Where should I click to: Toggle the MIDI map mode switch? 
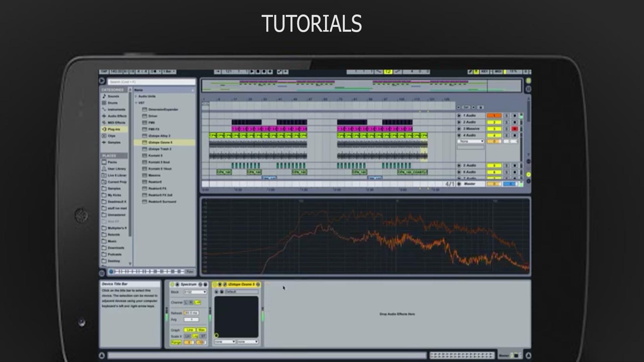pos(498,72)
